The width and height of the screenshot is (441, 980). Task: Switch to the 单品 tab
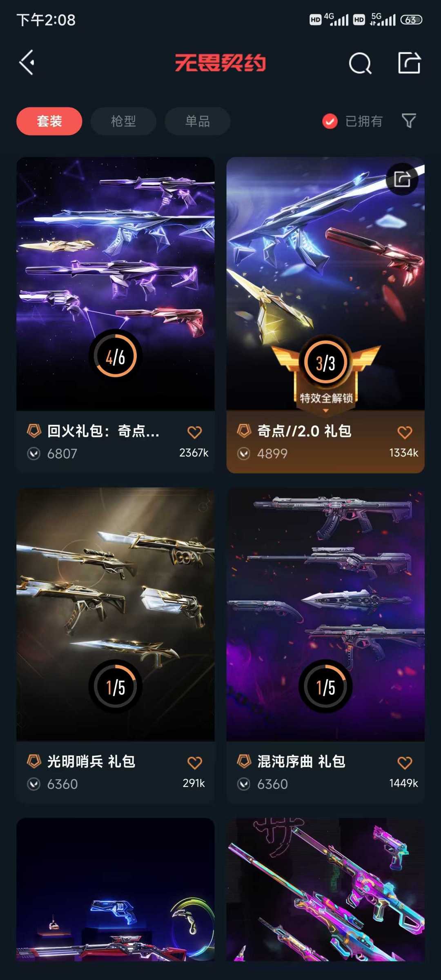[197, 121]
